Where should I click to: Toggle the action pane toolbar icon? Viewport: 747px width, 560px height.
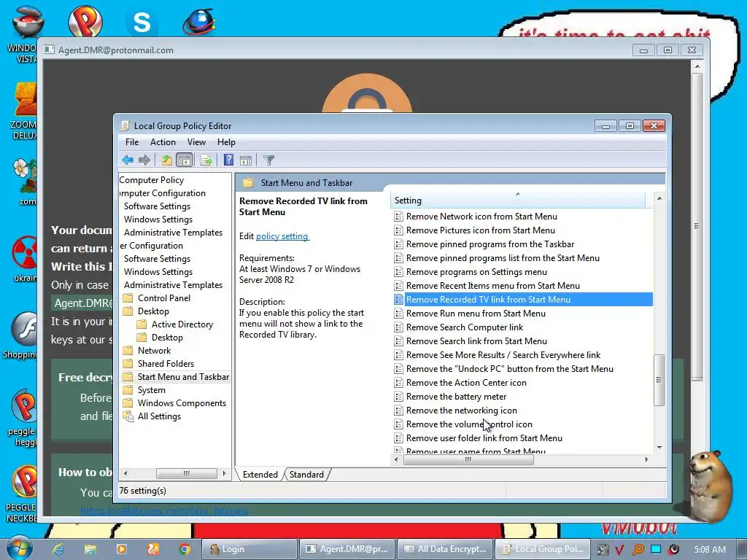pos(246,160)
